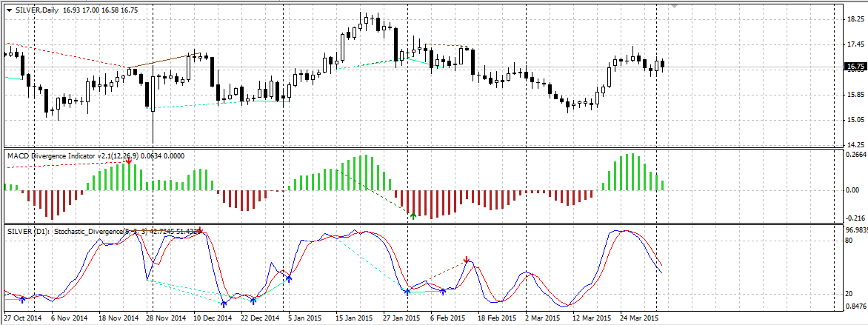
Task: Click the 18 Feb 2015 date label
Action: [497, 318]
